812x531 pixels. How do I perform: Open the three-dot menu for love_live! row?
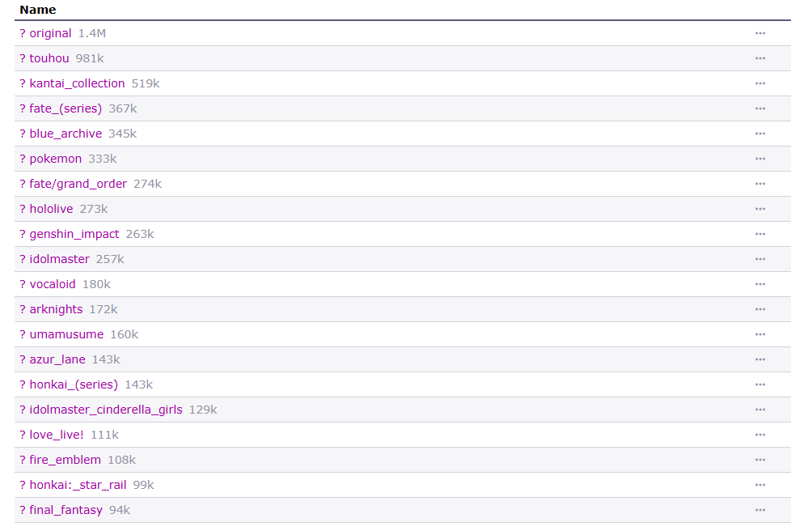click(x=759, y=435)
